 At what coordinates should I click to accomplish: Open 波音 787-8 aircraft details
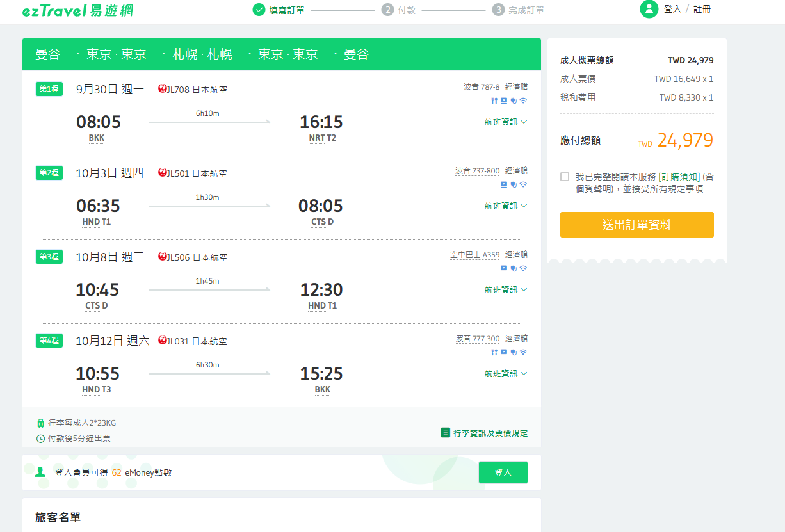(x=482, y=87)
